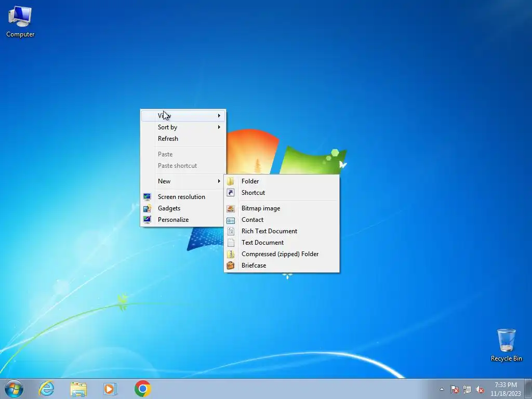The image size is (532, 399).
Task: Choose Shortcut in the New submenu
Action: point(282,192)
